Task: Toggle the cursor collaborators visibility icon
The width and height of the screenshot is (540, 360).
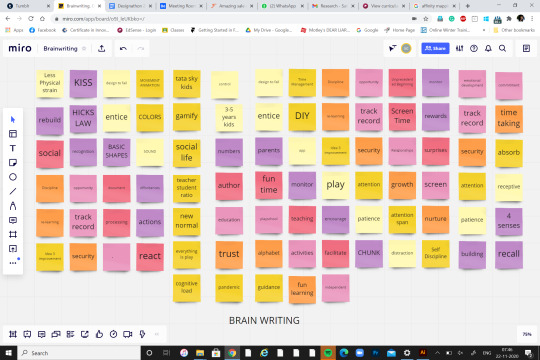Action: coord(392,49)
